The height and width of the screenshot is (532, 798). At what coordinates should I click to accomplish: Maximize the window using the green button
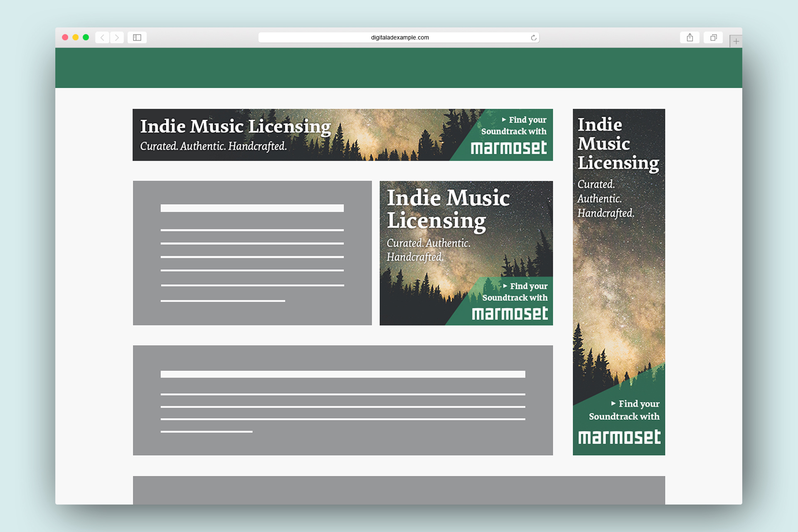(86, 37)
